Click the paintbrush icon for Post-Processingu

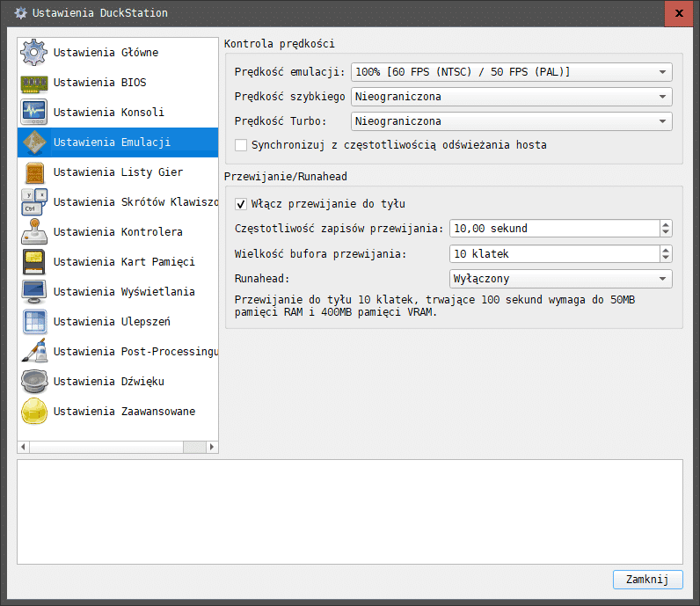34,351
